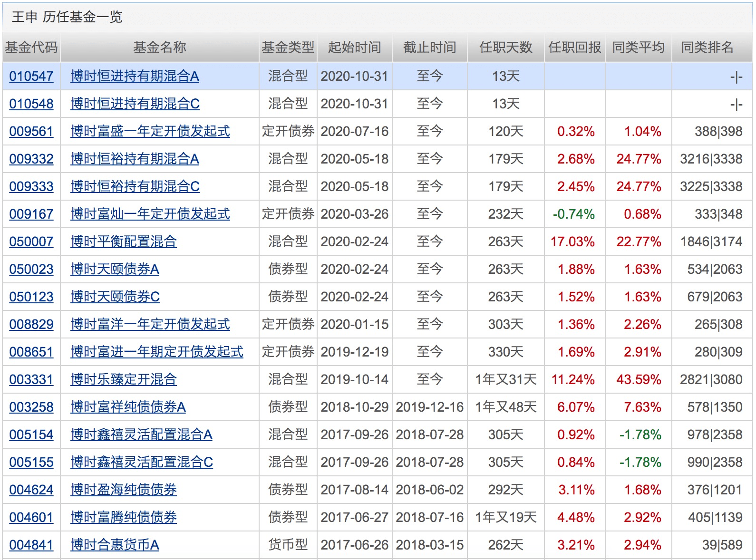This screenshot has height=560, width=756.
Task: Click the 同类平均 column header
Action: click(639, 48)
